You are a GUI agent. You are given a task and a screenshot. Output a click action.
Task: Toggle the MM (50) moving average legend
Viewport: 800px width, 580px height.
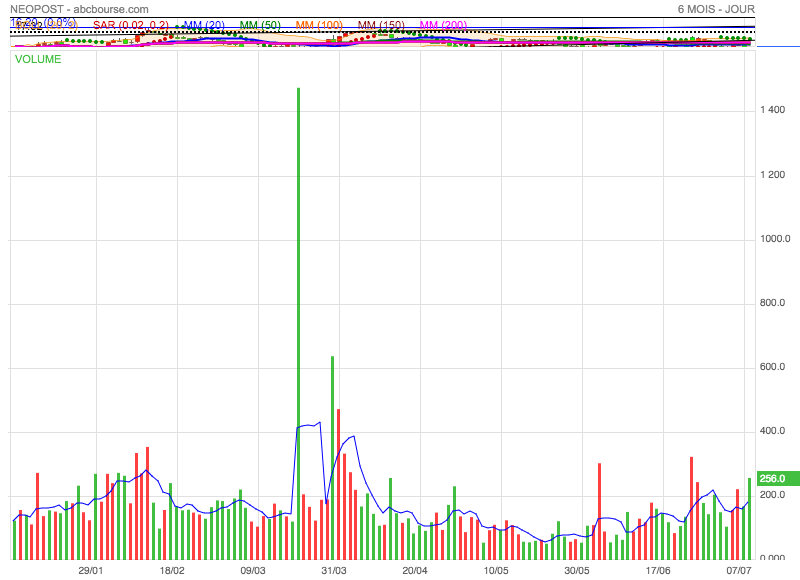point(260,24)
